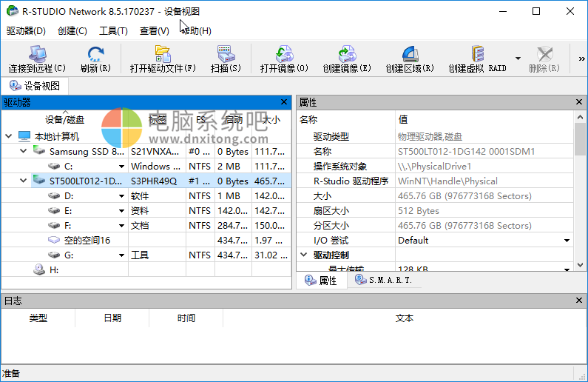This screenshot has height=382, width=588.
Task: Close the Drives panel
Action: 284,102
